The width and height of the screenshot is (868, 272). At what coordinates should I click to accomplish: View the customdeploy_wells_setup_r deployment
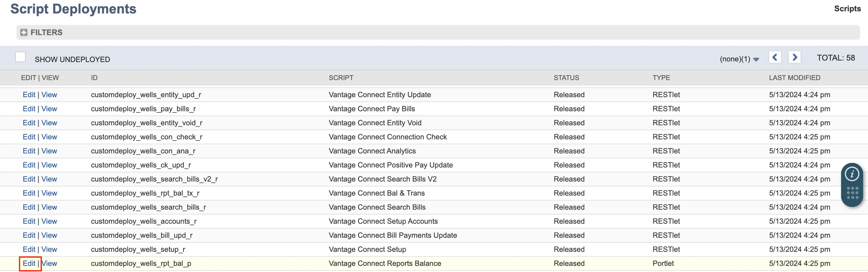49,250
